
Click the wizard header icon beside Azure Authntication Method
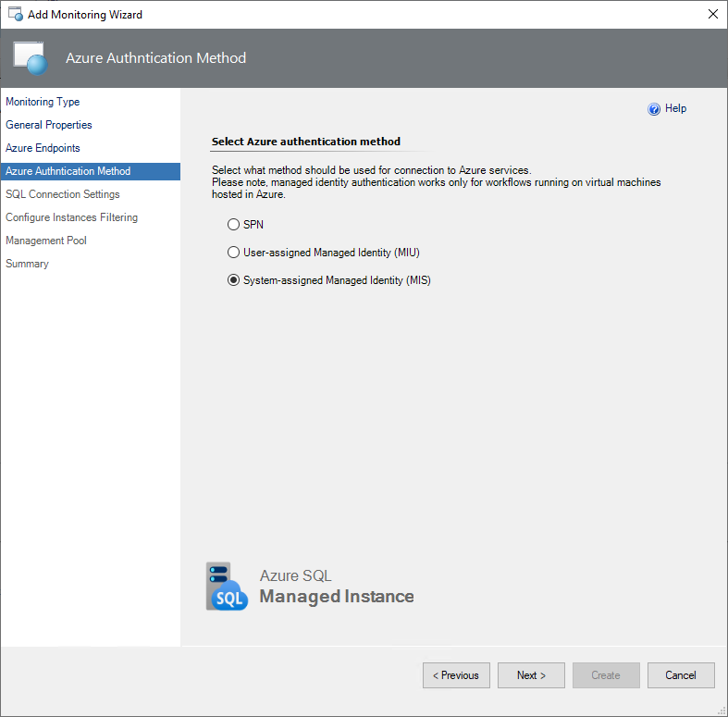[31, 58]
